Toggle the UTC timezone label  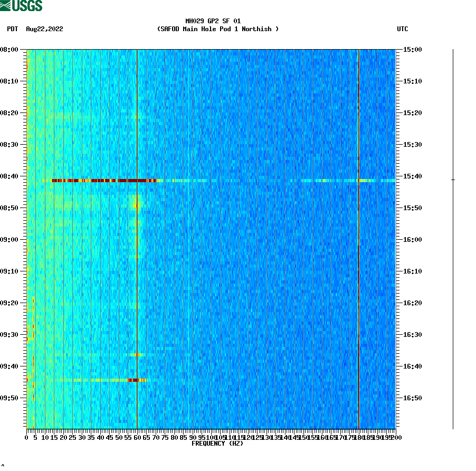pyautogui.click(x=403, y=30)
